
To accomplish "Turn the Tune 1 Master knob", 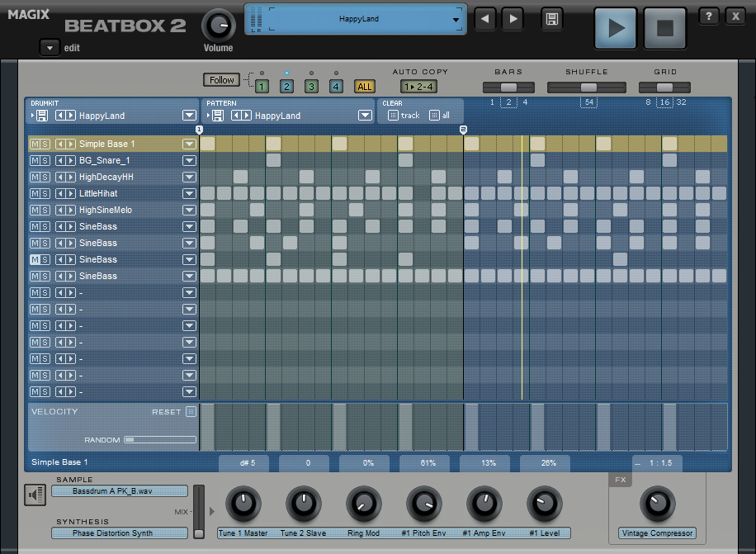I will [x=243, y=504].
